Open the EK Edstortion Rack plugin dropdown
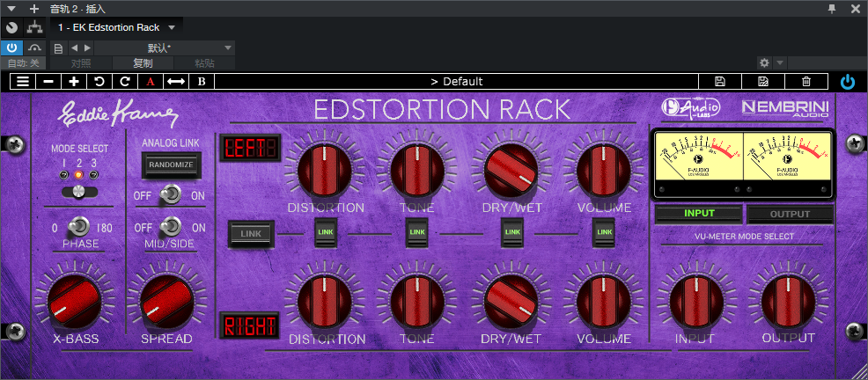 pos(117,27)
